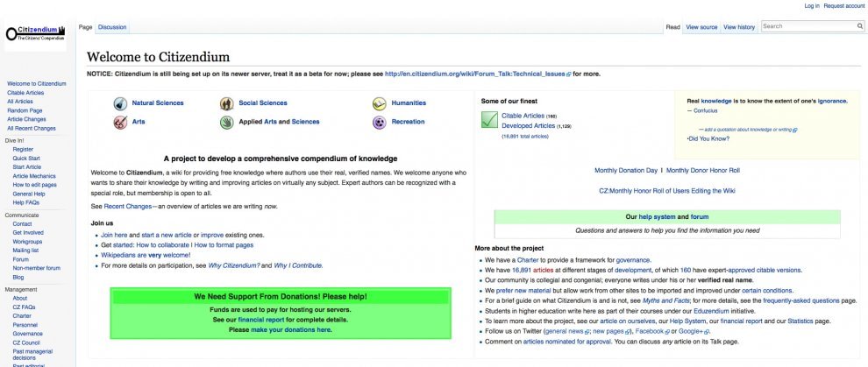Open the Eduzendium link
The width and height of the screenshot is (868, 367).
coord(709,311)
